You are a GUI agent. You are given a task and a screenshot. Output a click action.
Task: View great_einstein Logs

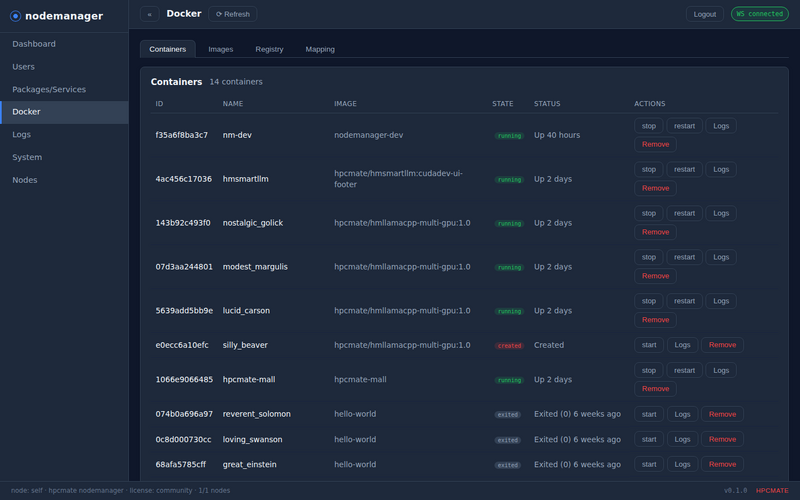tap(682, 464)
